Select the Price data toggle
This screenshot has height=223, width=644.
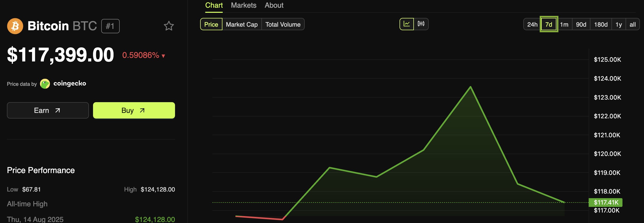click(x=211, y=24)
